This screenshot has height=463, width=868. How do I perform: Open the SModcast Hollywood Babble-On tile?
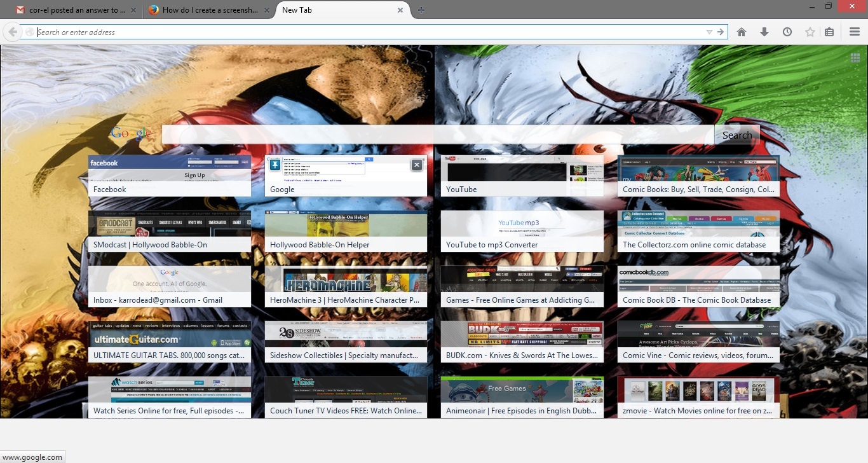[170, 231]
